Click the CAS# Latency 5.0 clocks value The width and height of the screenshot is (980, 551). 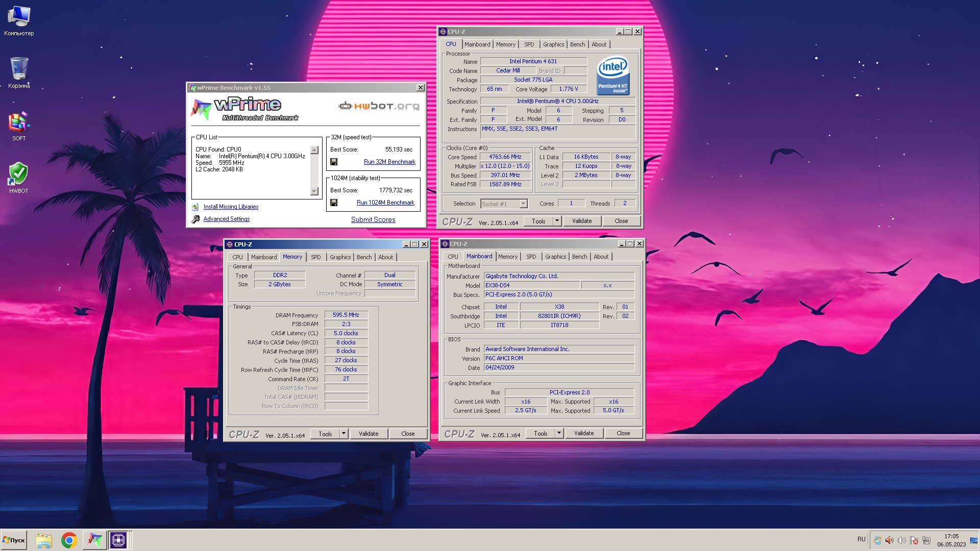tap(346, 334)
